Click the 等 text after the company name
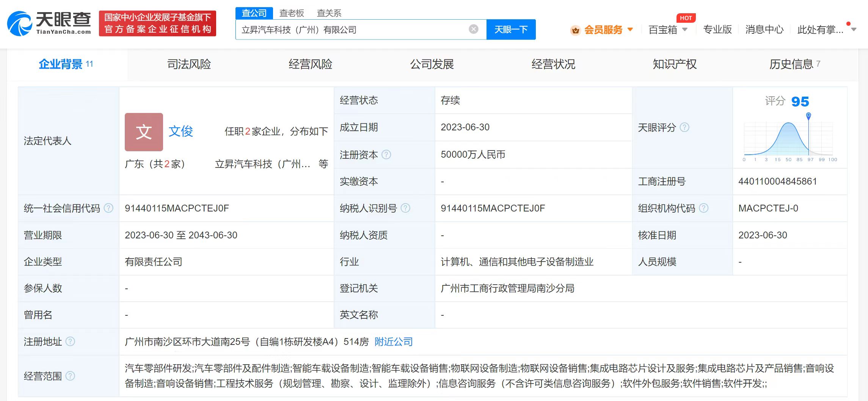 (323, 164)
